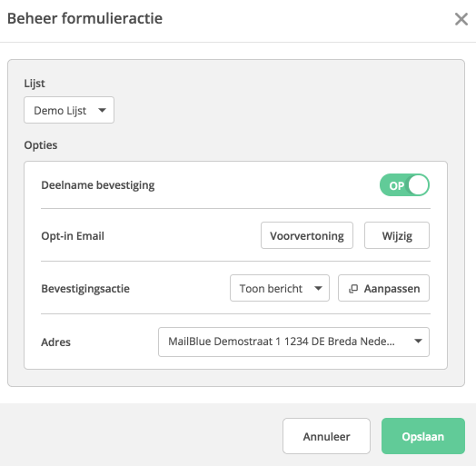Image resolution: width=476 pixels, height=466 pixels.
Task: Cancel changes with the Annuleer button
Action: (x=326, y=436)
